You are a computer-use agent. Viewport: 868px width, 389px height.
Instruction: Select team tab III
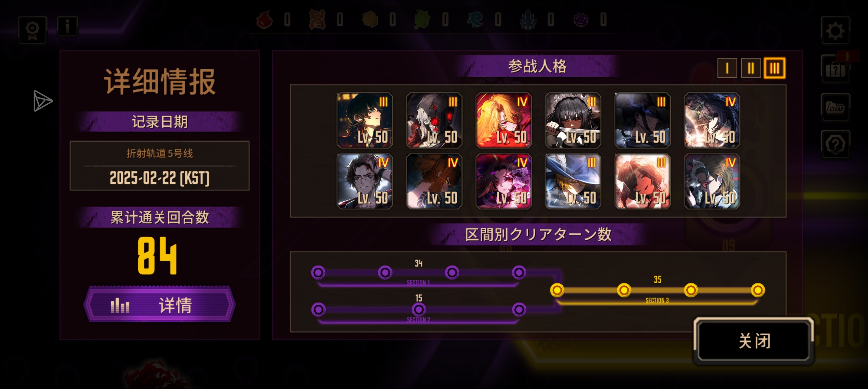pyautogui.click(x=775, y=68)
